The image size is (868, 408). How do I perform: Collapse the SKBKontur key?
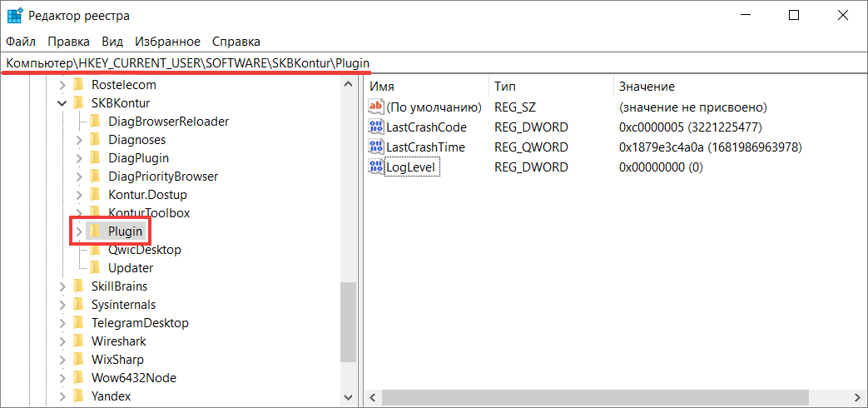[x=62, y=103]
